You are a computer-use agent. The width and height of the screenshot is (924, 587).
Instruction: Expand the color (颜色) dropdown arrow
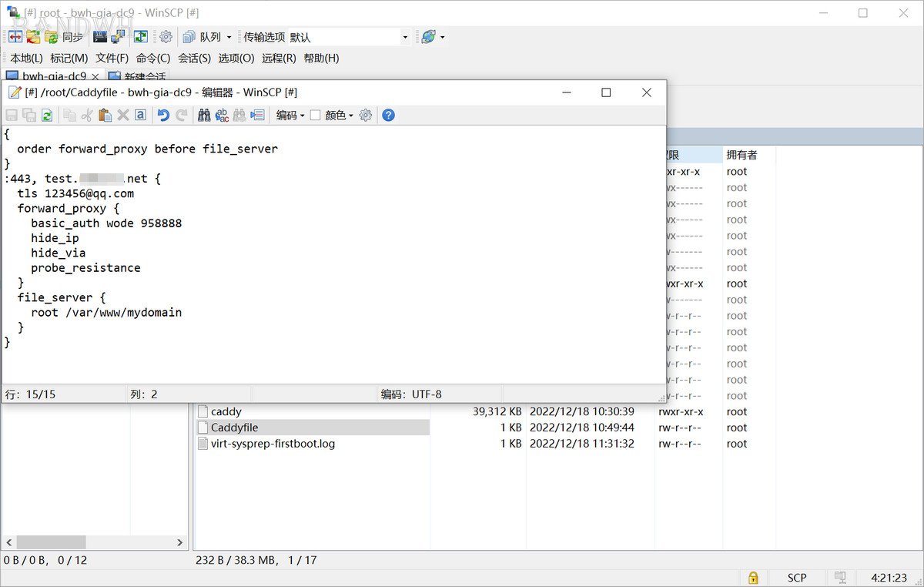coord(351,115)
